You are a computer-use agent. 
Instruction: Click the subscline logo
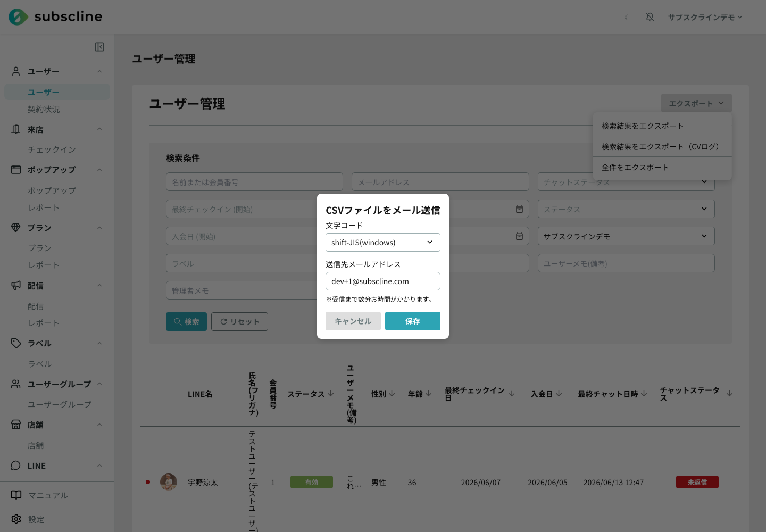tap(55, 17)
